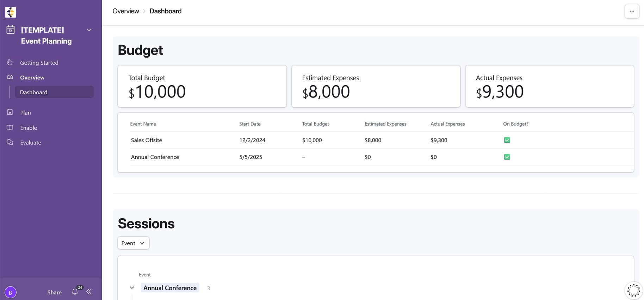This screenshot has width=644, height=300.
Task: Click the Plan calendar icon in sidebar
Action: click(x=10, y=112)
